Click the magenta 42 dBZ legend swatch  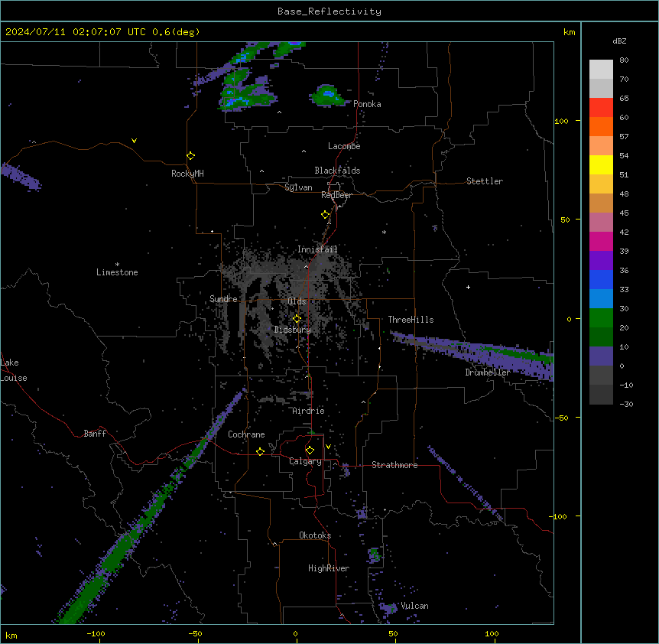601,241
